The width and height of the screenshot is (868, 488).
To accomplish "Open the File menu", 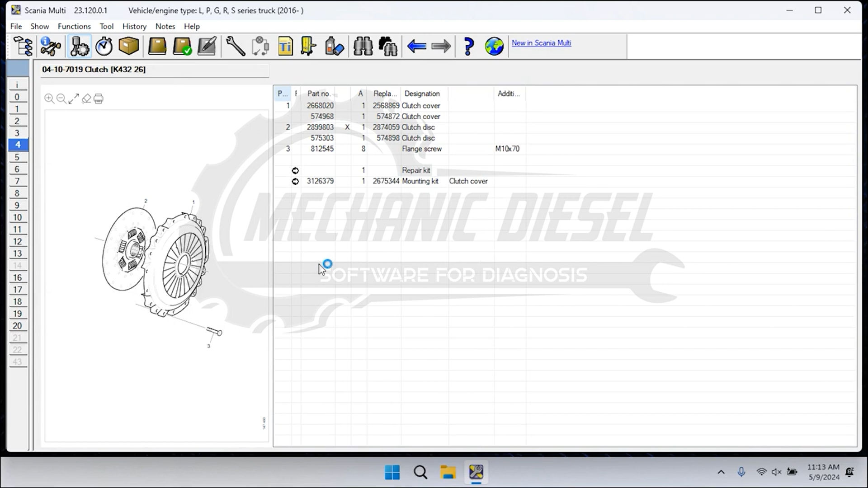I will 16,26.
